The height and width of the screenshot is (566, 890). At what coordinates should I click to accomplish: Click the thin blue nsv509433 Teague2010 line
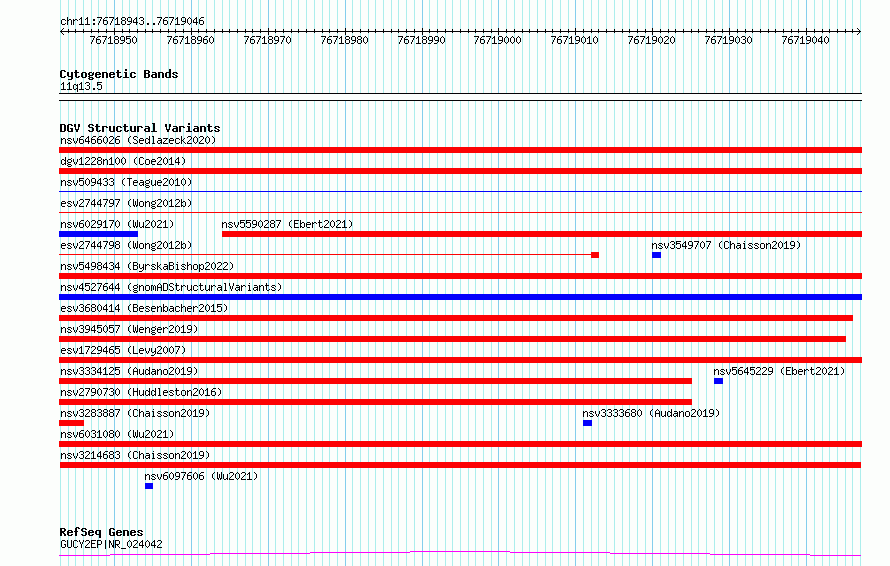tap(460, 192)
